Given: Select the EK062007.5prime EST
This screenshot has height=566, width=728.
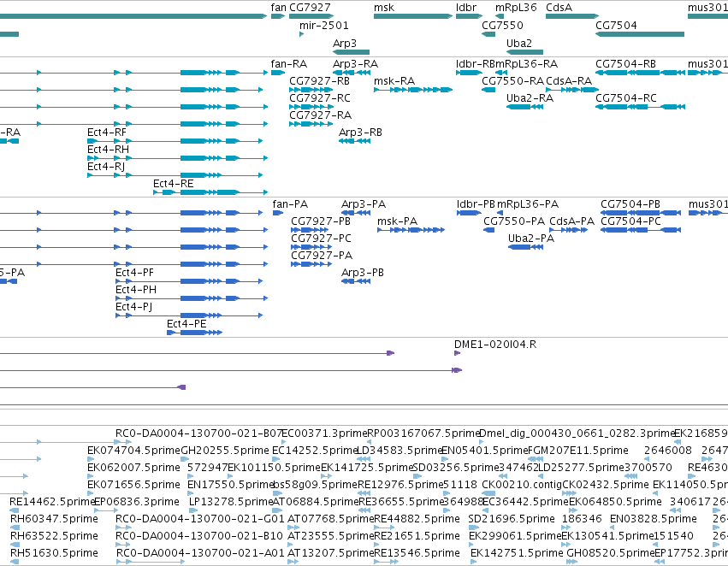Looking at the screenshot, I should [92, 476].
